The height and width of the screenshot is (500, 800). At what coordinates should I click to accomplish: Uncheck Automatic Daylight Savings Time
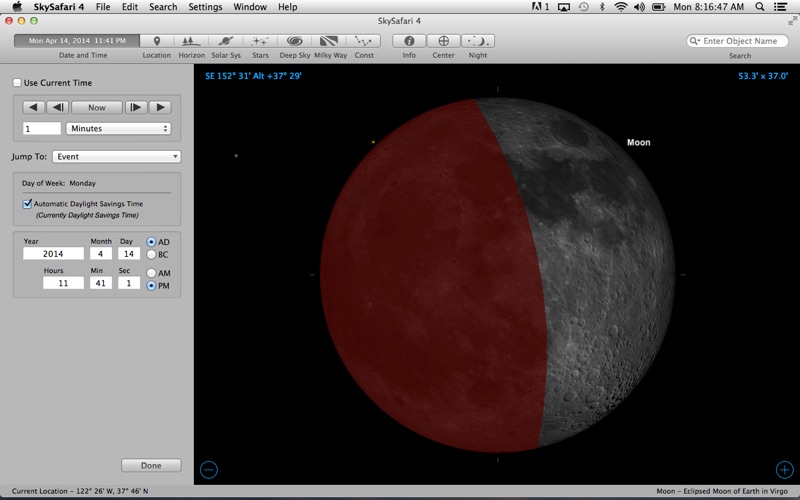click(x=28, y=204)
